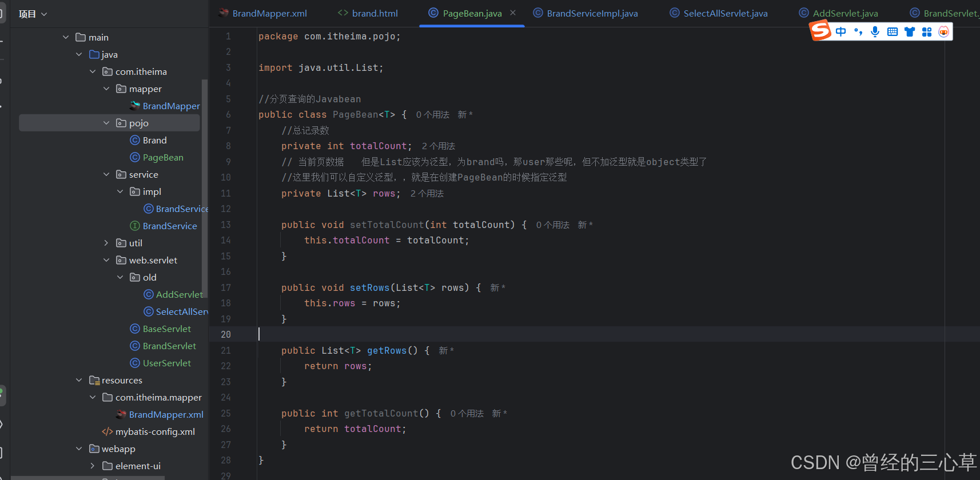Viewport: 980px width, 480px height.
Task: Collapse the old package chevron
Action: tap(120, 277)
